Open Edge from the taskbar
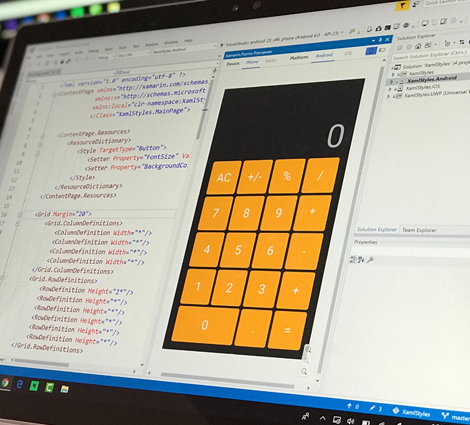The image size is (470, 425). pos(19,384)
